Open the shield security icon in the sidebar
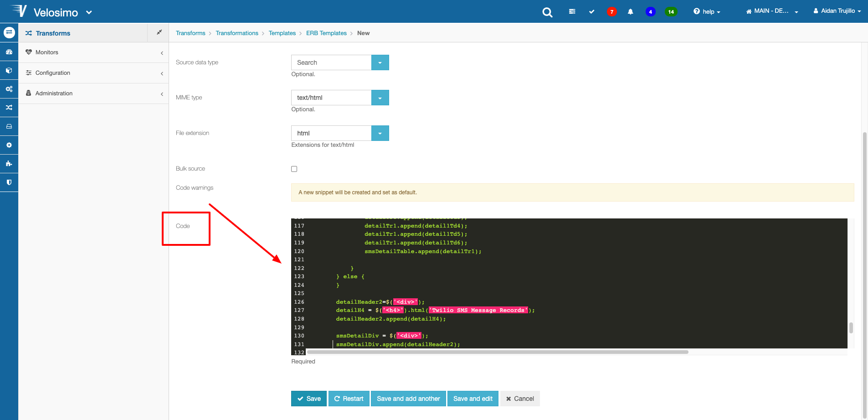Viewport: 868px width, 420px height. coord(9,182)
